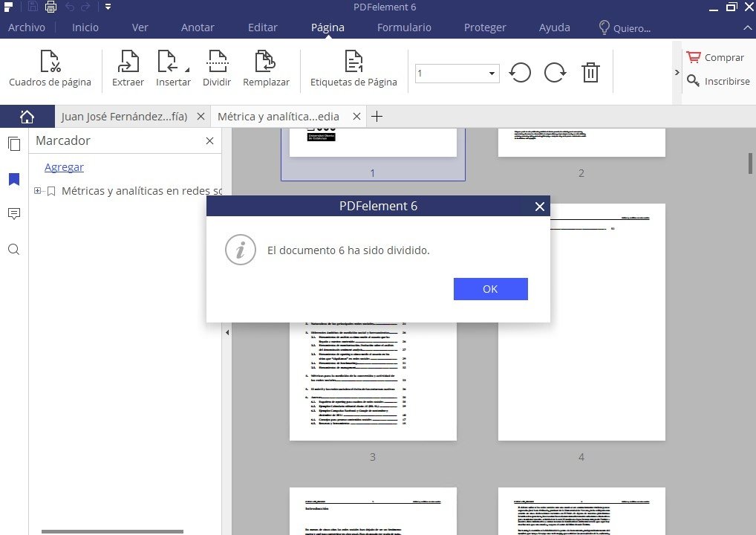The width and height of the screenshot is (756, 535).
Task: Open Etiquetas de Página tool
Action: [x=353, y=69]
